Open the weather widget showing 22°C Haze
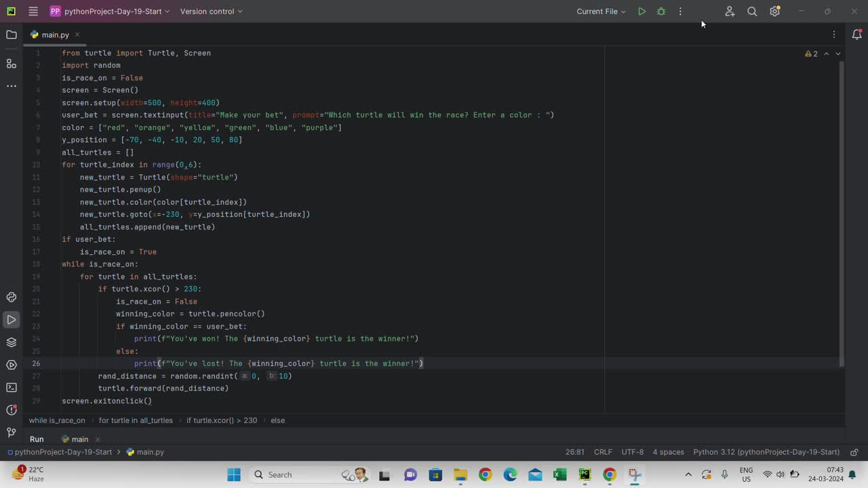 [x=28, y=474]
